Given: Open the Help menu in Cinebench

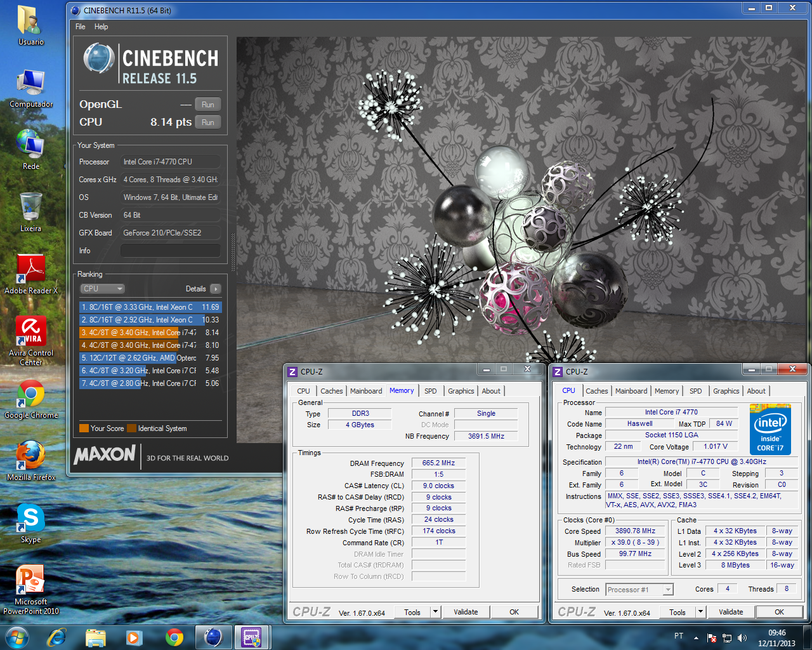Looking at the screenshot, I should pyautogui.click(x=101, y=27).
